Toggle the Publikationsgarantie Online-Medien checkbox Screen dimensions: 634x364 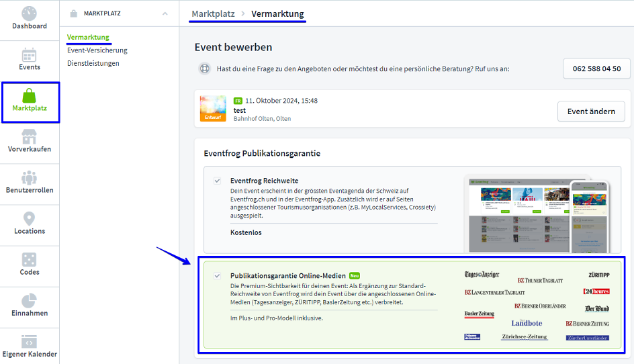(x=217, y=276)
